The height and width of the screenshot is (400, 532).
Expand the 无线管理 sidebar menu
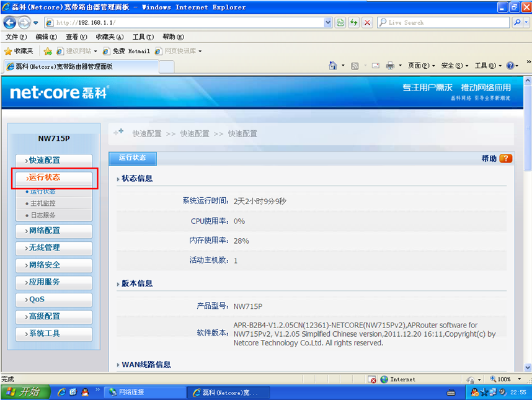53,247
